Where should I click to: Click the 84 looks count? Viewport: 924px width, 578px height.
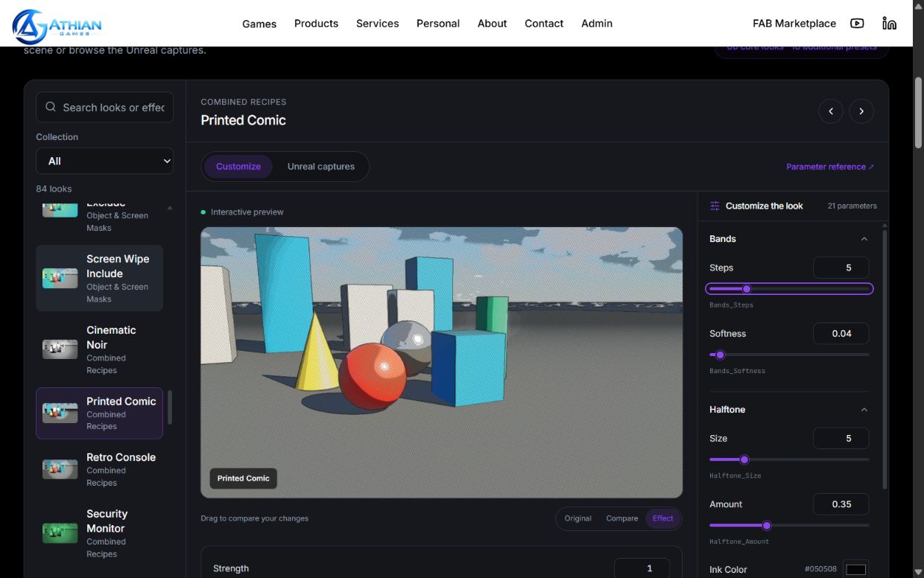coord(54,189)
